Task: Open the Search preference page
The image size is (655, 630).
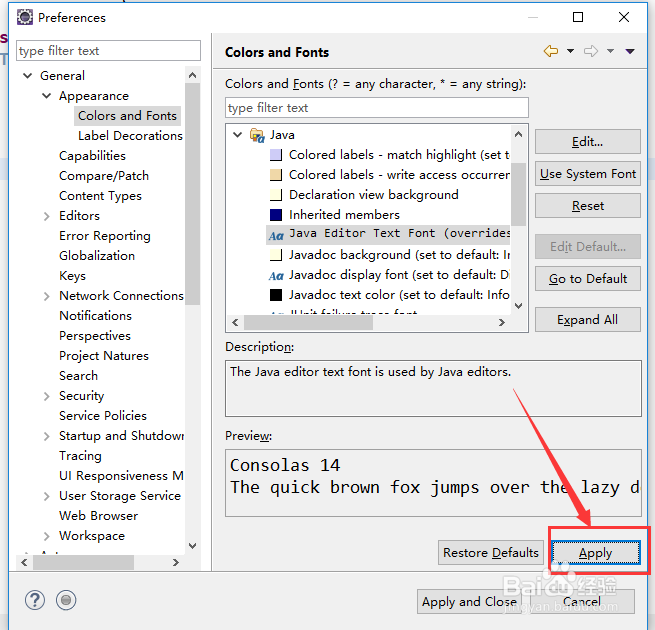Action: click(x=79, y=376)
